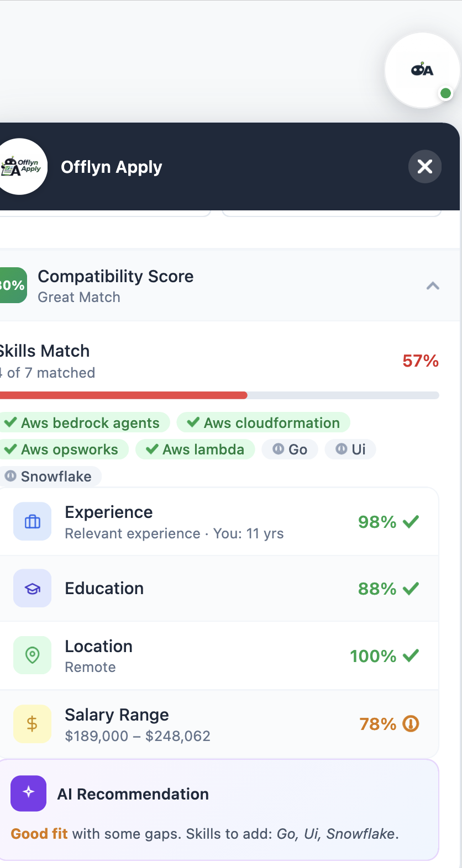The width and height of the screenshot is (462, 868).
Task: Click the Good fit recommendation text
Action: (39, 834)
